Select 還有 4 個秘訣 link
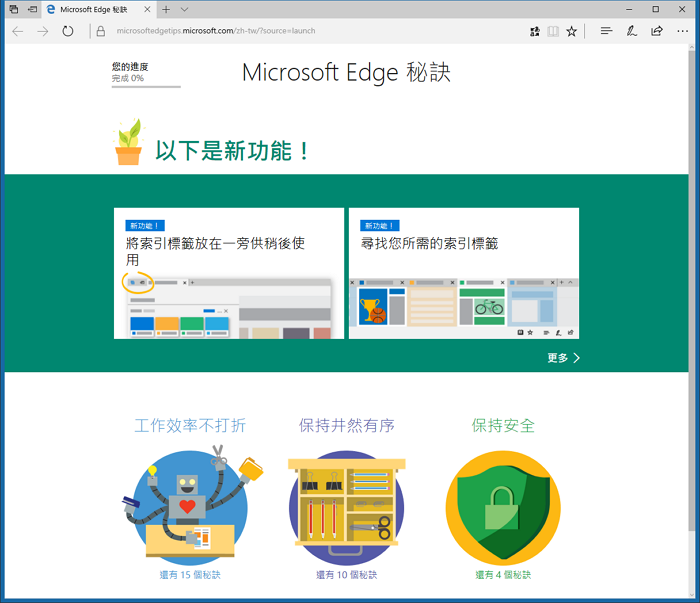 503,575
